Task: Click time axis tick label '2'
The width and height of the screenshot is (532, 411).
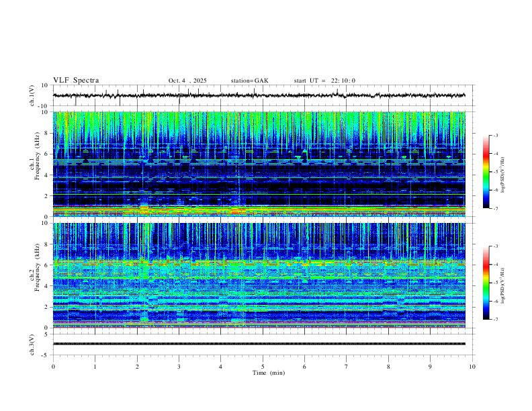Action: tap(137, 367)
